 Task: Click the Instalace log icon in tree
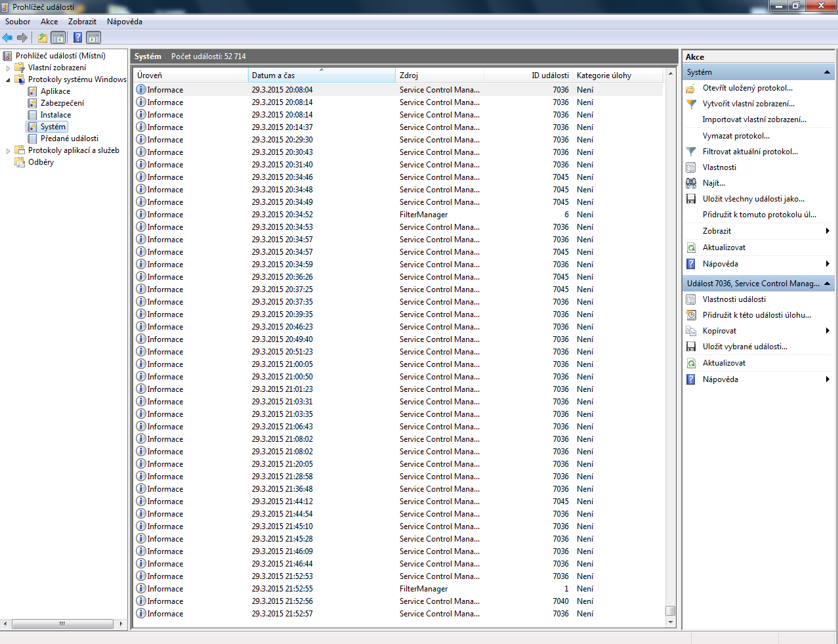coord(32,115)
